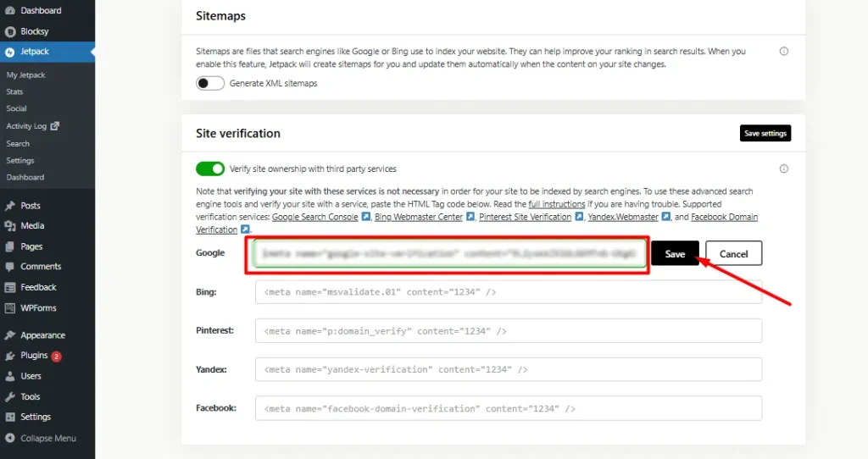Click the Site verification heading
Viewport: 868px width, 459px height.
(x=238, y=133)
